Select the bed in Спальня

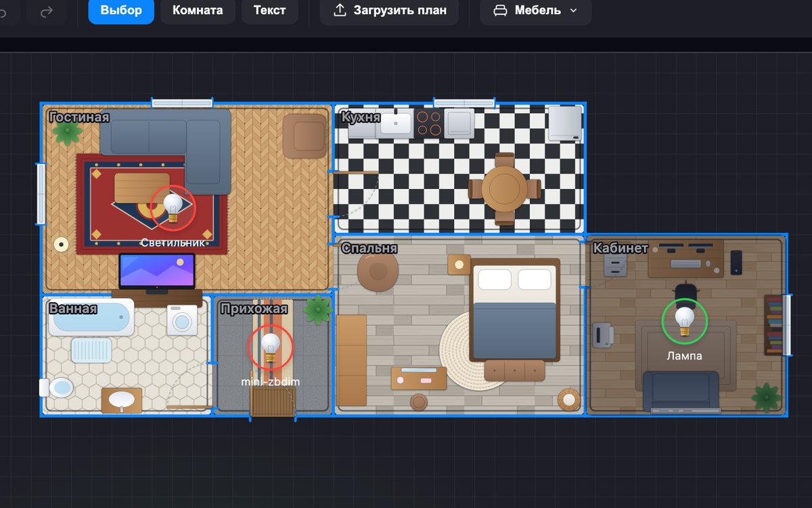[x=515, y=310]
